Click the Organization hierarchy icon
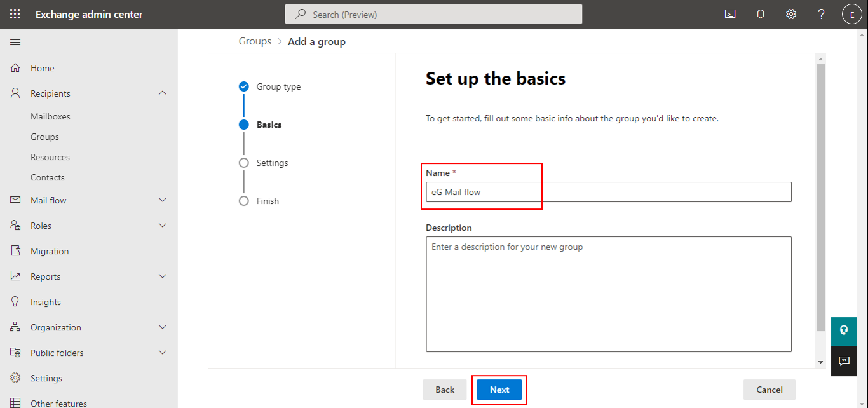This screenshot has height=408, width=868. pyautogui.click(x=16, y=327)
